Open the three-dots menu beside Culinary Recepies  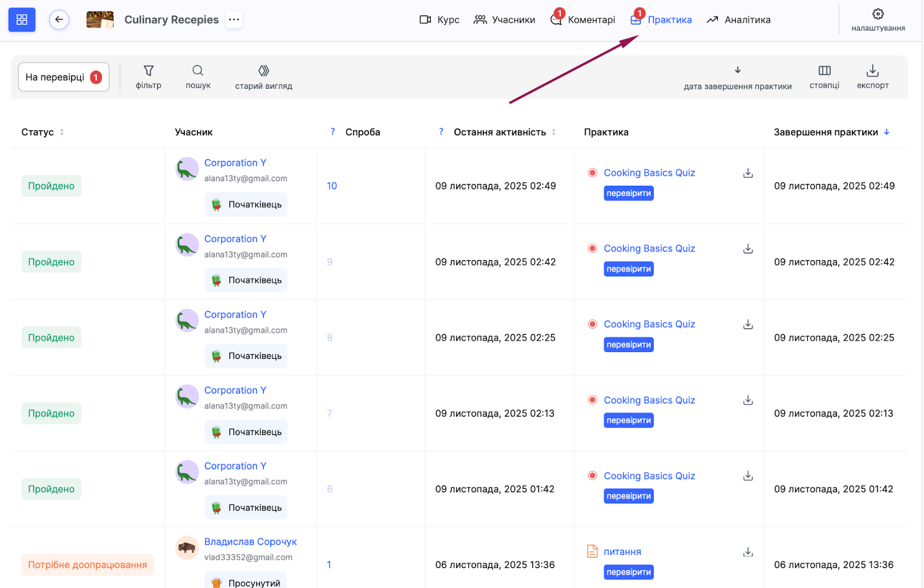coord(234,20)
